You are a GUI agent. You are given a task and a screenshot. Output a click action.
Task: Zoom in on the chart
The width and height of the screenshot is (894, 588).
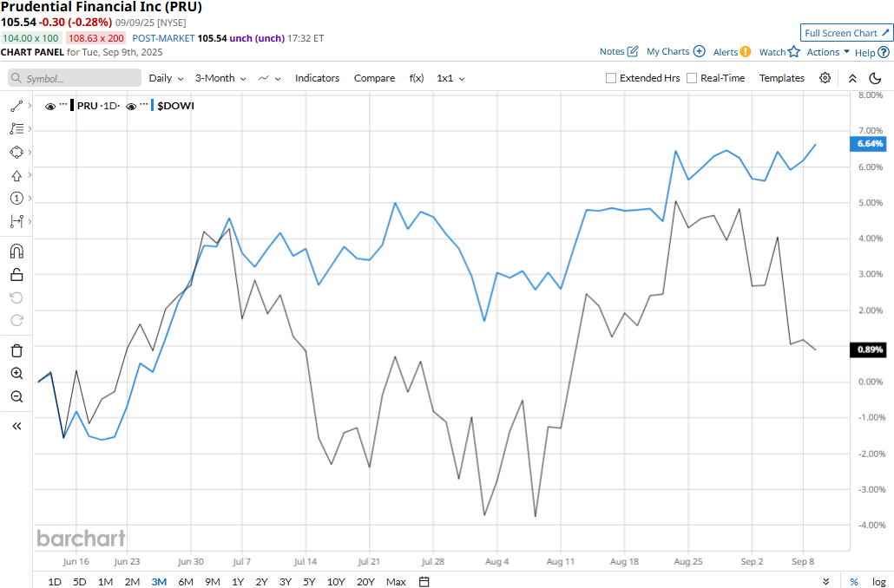(x=16, y=373)
